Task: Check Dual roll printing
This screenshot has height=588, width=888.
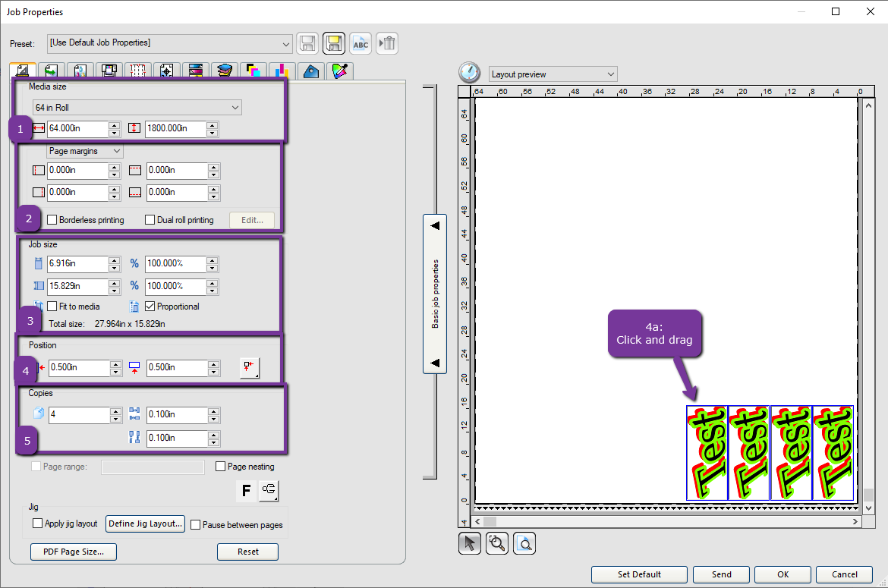Action: click(x=150, y=219)
